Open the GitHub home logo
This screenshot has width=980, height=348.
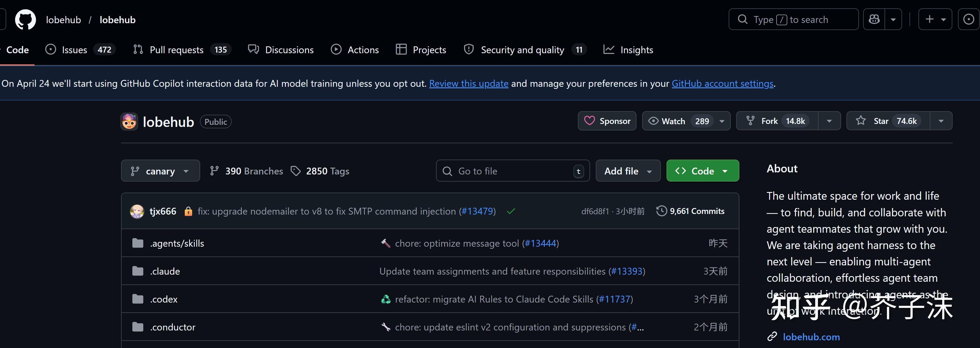pyautogui.click(x=26, y=19)
